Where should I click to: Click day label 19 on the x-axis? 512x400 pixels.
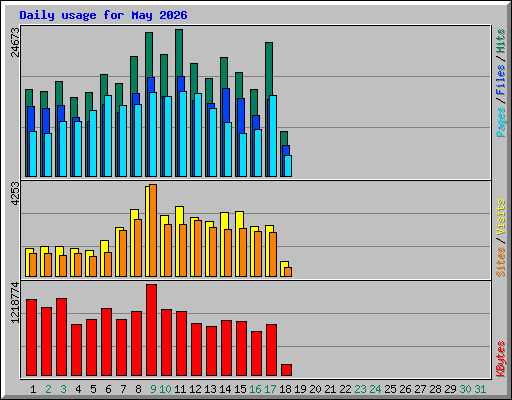(x=300, y=389)
